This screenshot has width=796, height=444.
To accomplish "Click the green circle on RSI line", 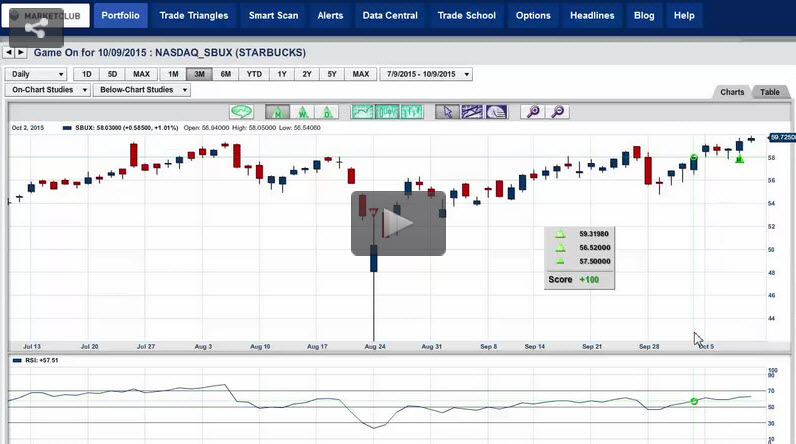I will click(x=694, y=401).
